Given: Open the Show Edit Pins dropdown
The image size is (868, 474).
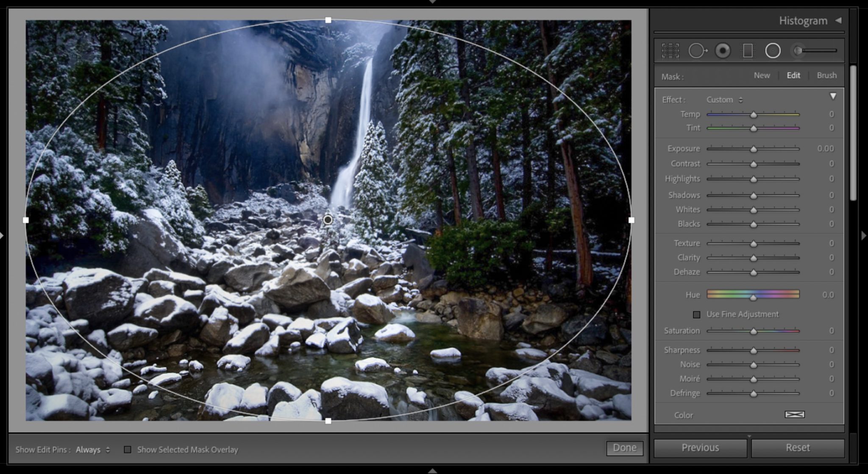Looking at the screenshot, I should point(93,449).
